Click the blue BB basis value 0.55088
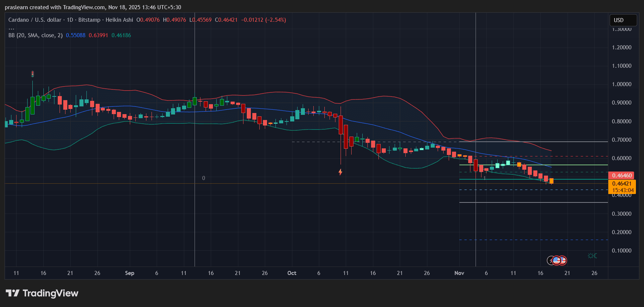Screen dimensions: 644x307 (75, 35)
